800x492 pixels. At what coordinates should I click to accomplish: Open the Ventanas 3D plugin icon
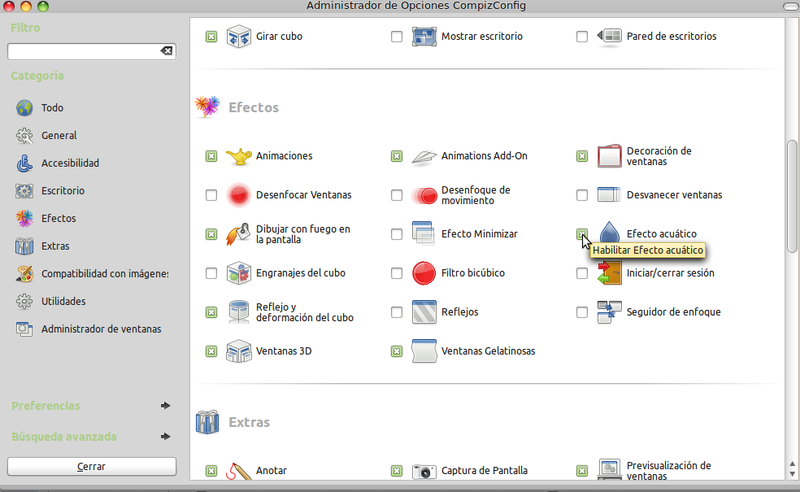click(x=238, y=351)
